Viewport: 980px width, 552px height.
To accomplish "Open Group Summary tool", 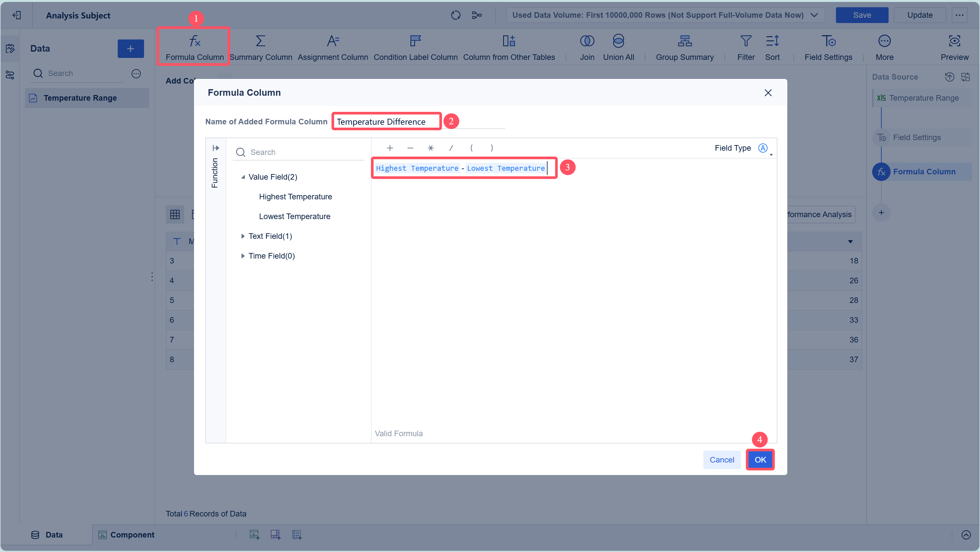I will pyautogui.click(x=684, y=47).
